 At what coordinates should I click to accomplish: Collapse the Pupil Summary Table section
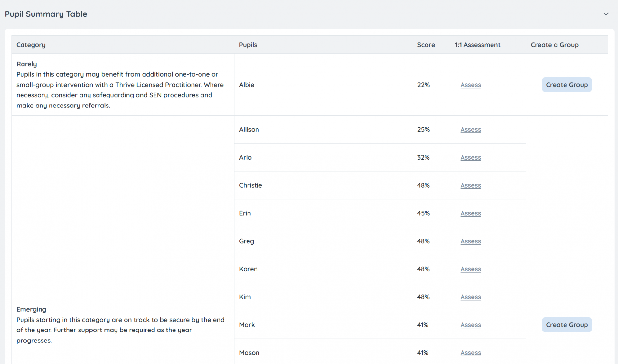tap(606, 14)
